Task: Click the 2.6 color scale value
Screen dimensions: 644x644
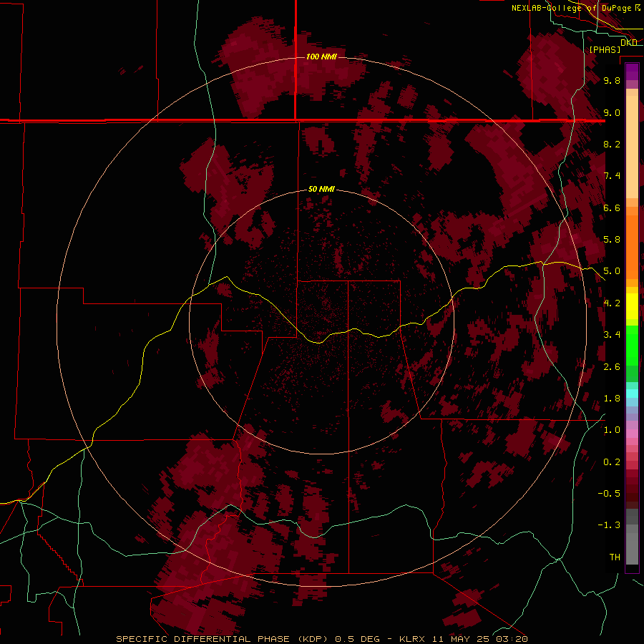Action: pyautogui.click(x=612, y=367)
